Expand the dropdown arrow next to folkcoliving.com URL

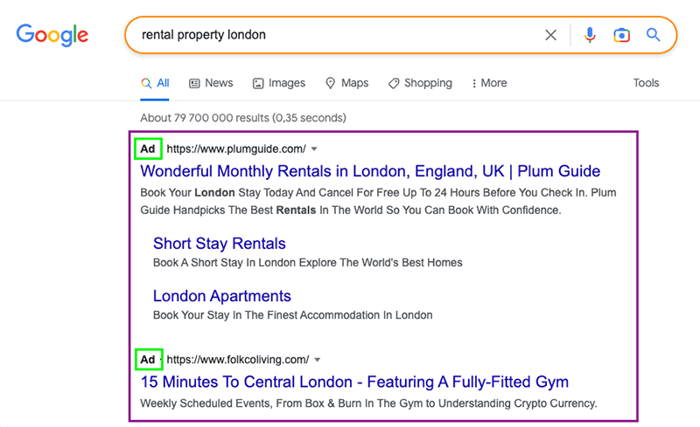[x=317, y=360]
